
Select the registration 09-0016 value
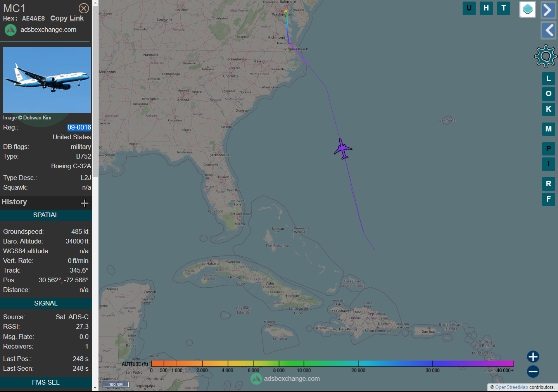click(79, 127)
